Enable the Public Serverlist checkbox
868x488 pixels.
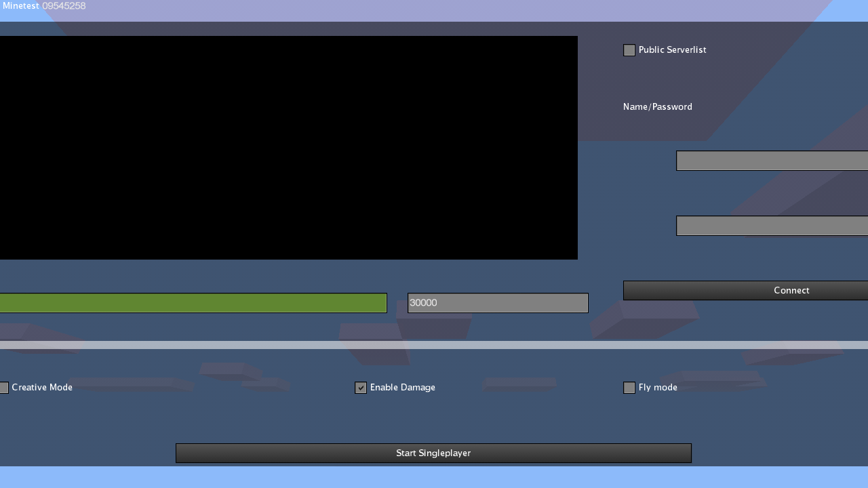point(629,49)
